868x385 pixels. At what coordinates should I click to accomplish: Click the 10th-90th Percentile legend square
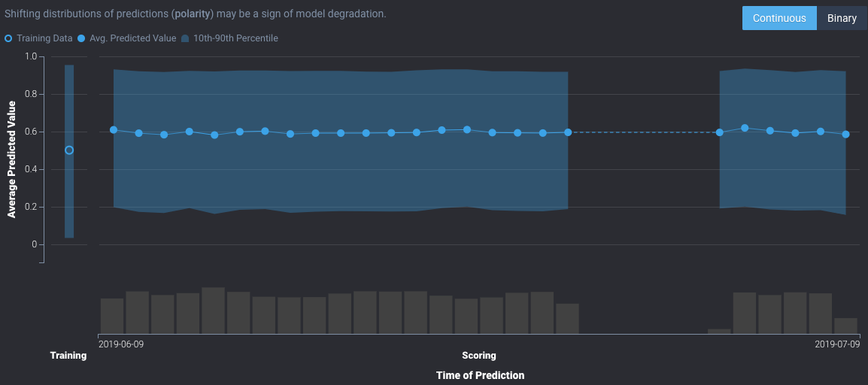[185, 38]
